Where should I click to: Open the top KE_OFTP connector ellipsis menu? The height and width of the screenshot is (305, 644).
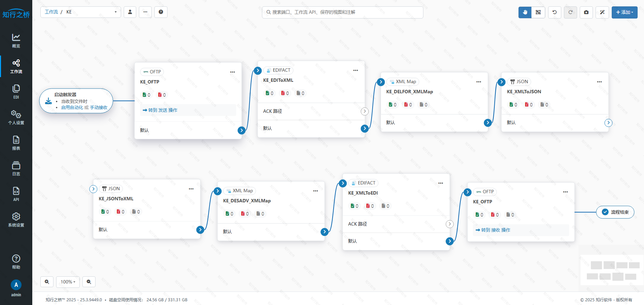pyautogui.click(x=232, y=72)
